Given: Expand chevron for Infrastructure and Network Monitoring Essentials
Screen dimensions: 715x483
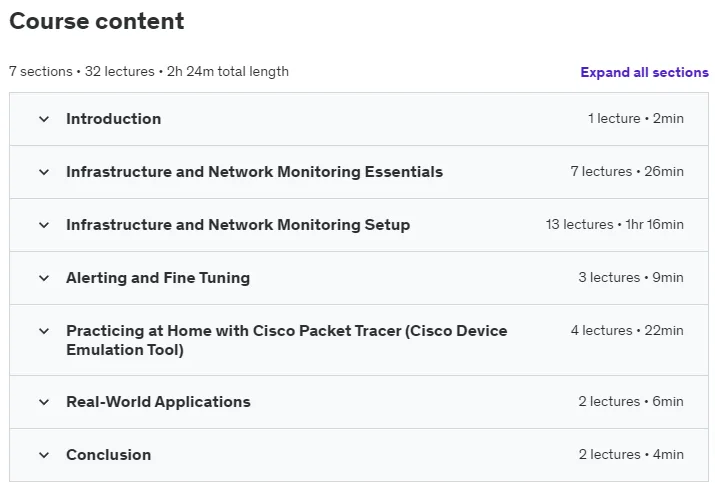Looking at the screenshot, I should (44, 172).
